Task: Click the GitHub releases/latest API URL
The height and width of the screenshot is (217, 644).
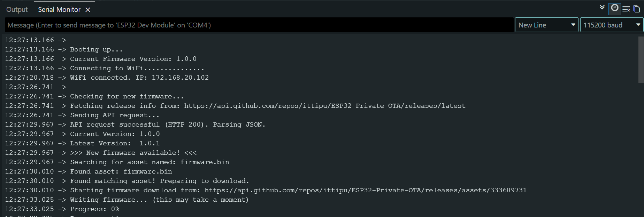Action: coord(324,106)
